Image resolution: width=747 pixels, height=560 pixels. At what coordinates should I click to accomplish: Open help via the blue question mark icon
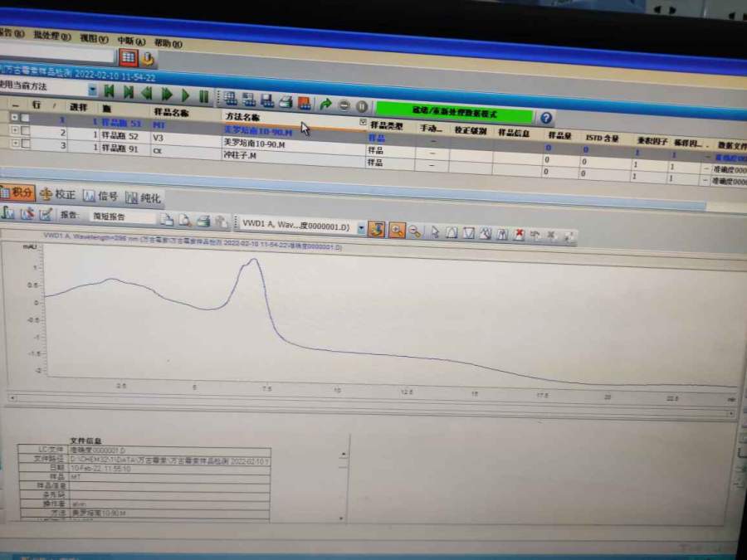546,118
